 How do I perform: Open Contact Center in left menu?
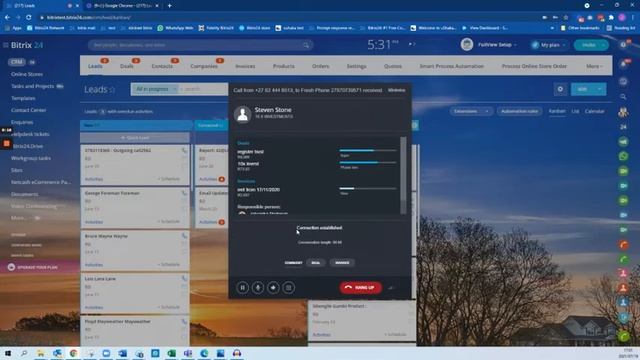[29, 110]
